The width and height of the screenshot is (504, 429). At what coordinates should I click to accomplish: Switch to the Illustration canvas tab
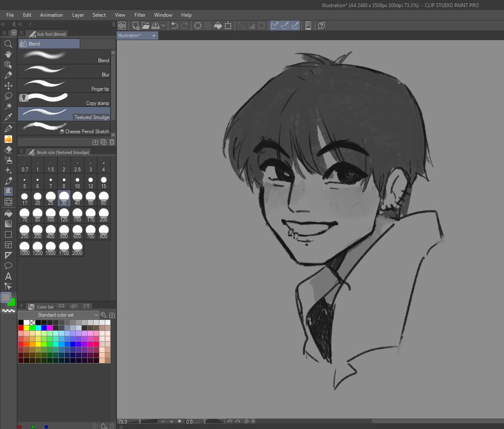[137, 36]
